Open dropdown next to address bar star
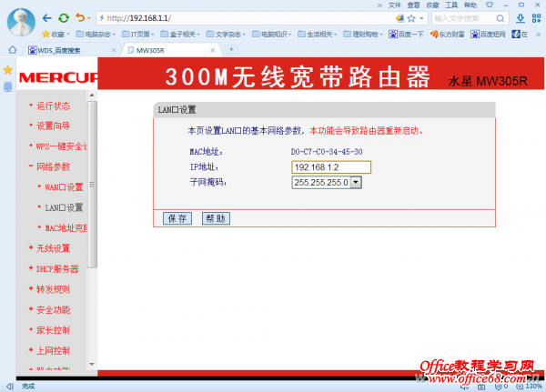This screenshot has height=392, width=546. click(421, 18)
